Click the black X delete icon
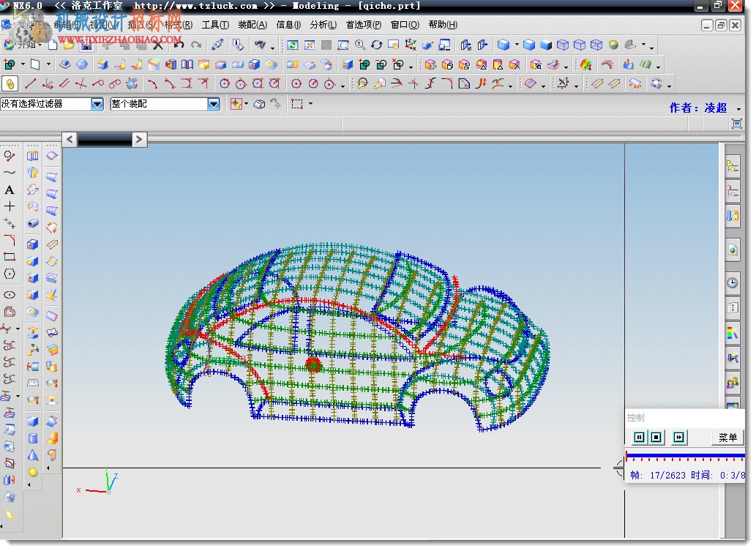 [157, 45]
